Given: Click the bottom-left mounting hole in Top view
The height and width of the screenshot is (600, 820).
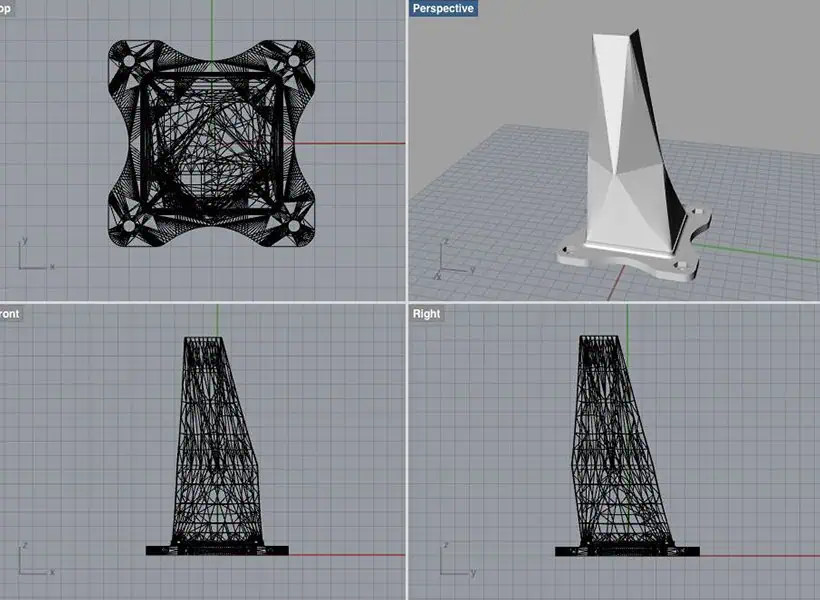Looking at the screenshot, I should [129, 226].
